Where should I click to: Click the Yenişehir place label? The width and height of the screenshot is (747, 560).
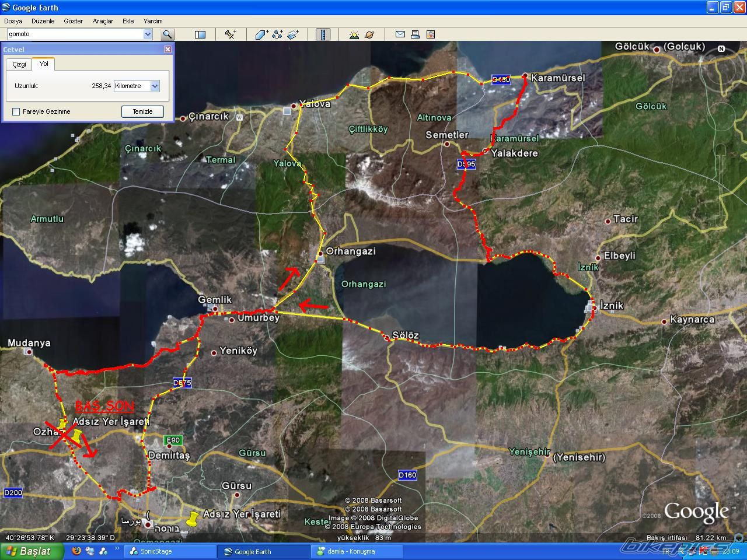(x=529, y=452)
